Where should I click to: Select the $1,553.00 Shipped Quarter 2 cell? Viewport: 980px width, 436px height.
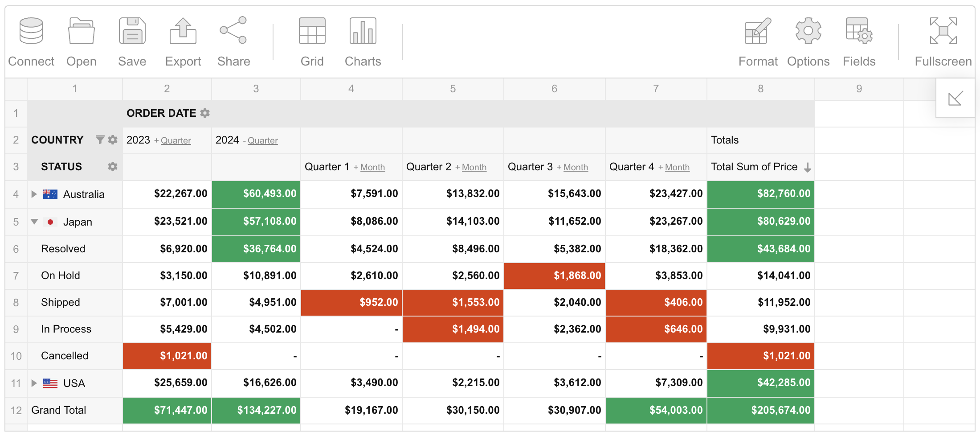[x=453, y=302]
